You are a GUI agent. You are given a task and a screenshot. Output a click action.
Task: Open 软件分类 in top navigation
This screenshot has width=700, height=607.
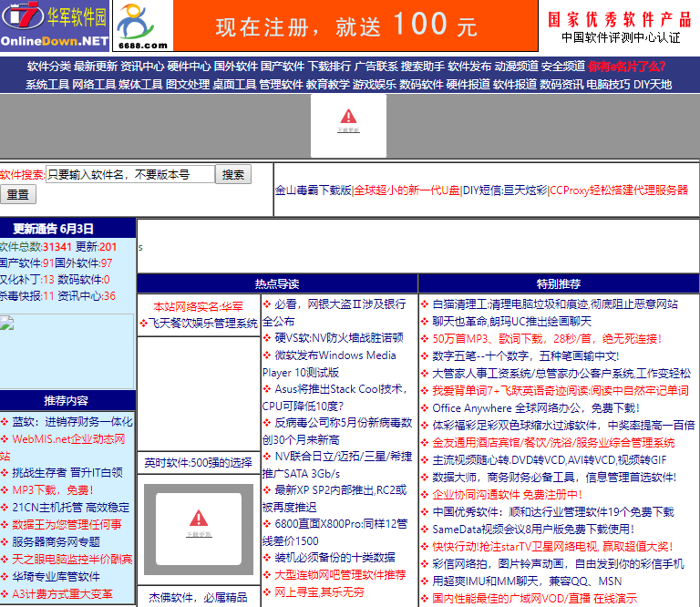click(48, 67)
